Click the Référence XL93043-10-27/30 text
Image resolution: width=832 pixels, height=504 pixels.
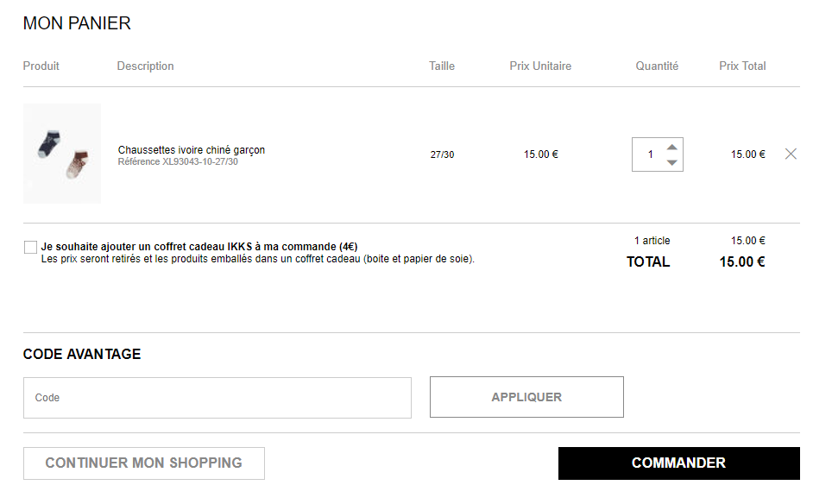[178, 161]
